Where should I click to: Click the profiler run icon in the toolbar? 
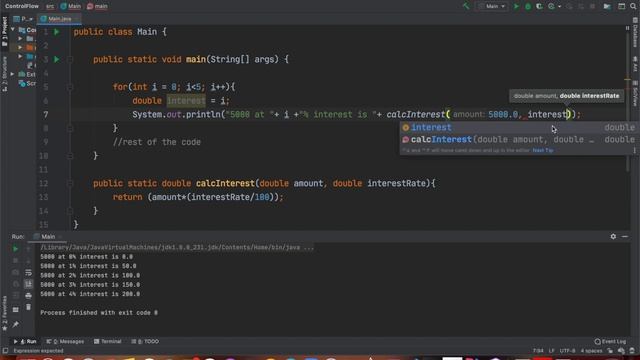tap(551, 6)
